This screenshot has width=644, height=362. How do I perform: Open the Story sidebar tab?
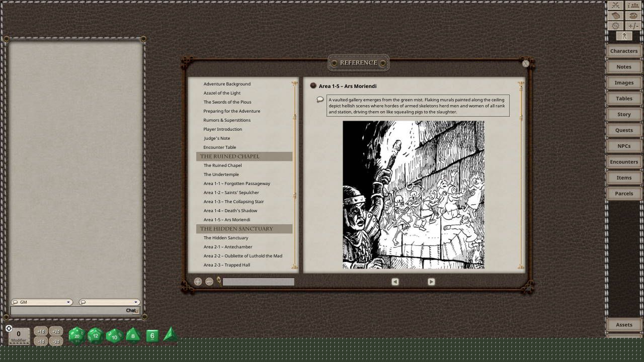pos(624,114)
